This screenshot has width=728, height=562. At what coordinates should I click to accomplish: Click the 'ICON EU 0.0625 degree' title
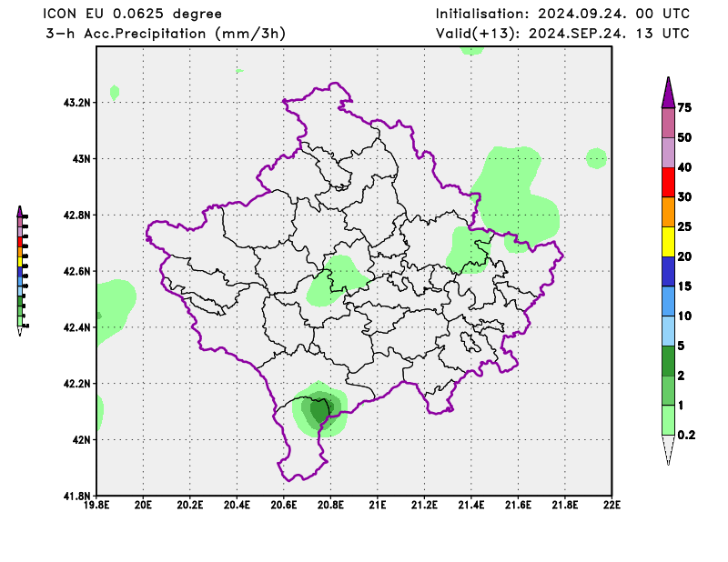coord(132,14)
